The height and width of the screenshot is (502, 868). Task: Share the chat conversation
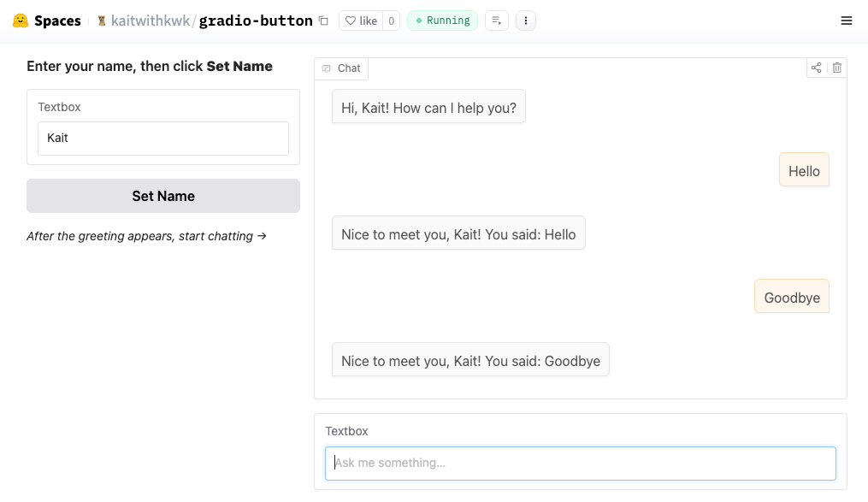pos(817,68)
